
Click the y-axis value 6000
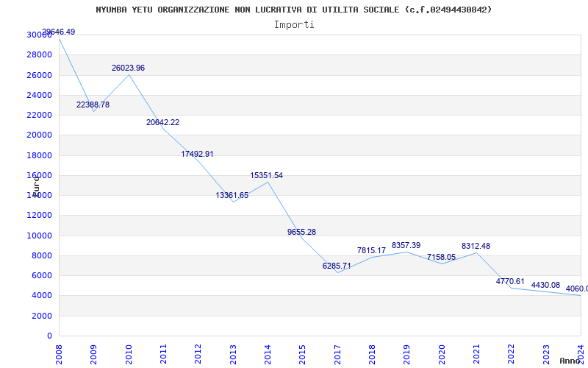pos(42,275)
